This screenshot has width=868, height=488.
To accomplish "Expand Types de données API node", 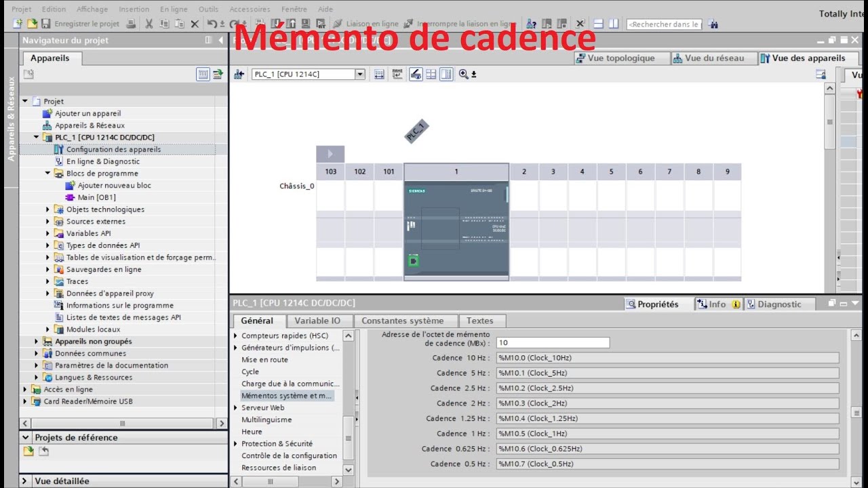I will point(48,245).
